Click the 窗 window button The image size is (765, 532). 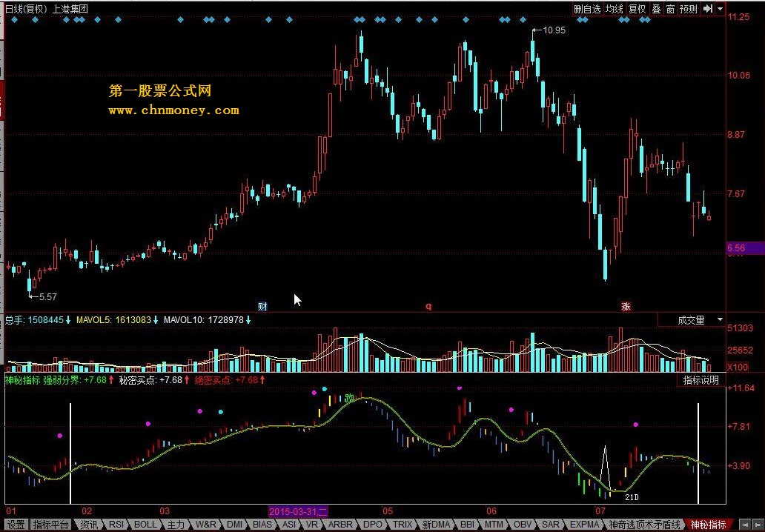point(670,9)
